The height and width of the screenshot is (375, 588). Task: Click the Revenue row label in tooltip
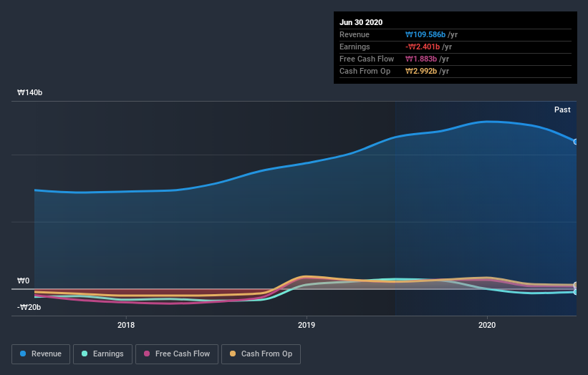[355, 34]
